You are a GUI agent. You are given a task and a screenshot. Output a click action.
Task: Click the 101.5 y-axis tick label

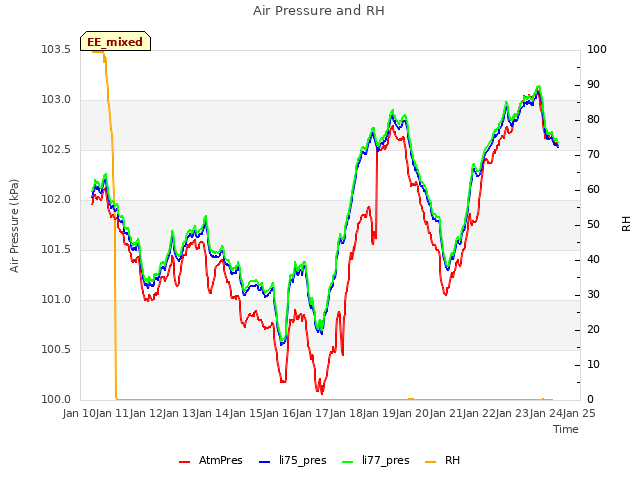(x=56, y=250)
